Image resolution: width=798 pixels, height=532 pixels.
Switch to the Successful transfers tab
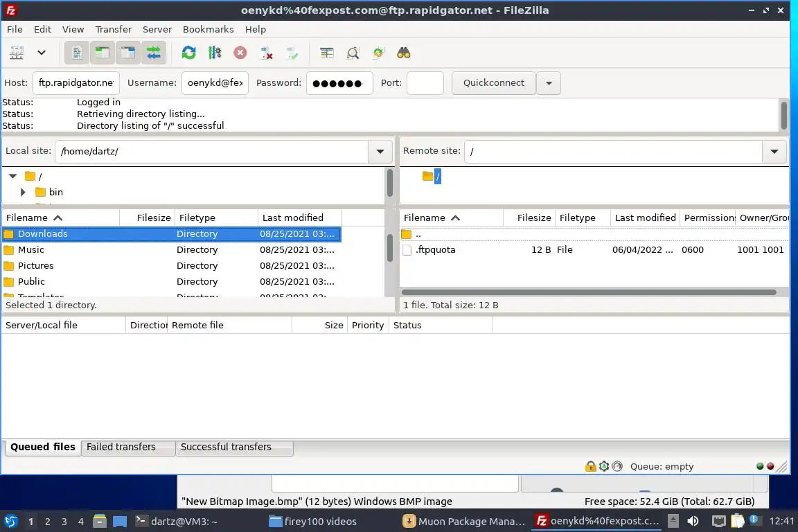click(234, 447)
